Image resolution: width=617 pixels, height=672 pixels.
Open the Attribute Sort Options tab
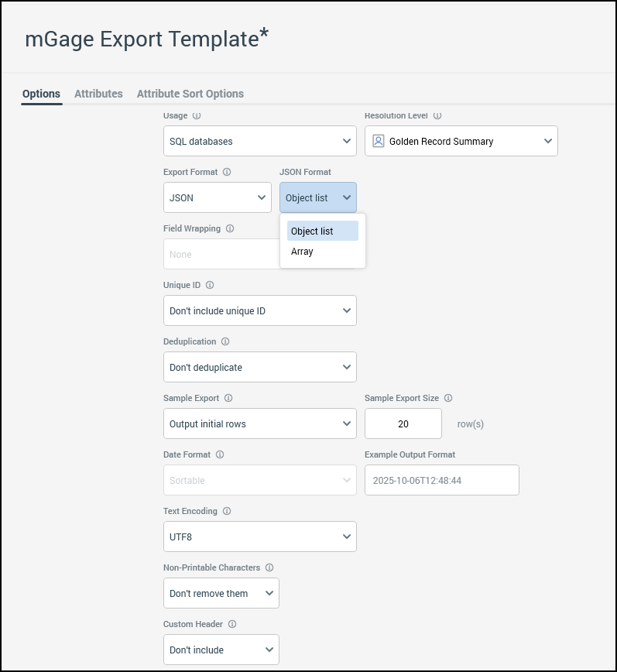tap(190, 94)
